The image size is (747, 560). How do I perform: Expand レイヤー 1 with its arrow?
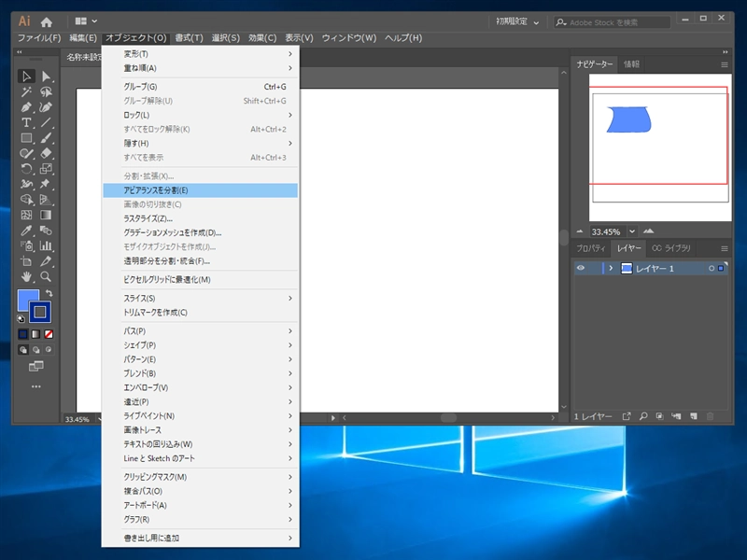pyautogui.click(x=611, y=268)
